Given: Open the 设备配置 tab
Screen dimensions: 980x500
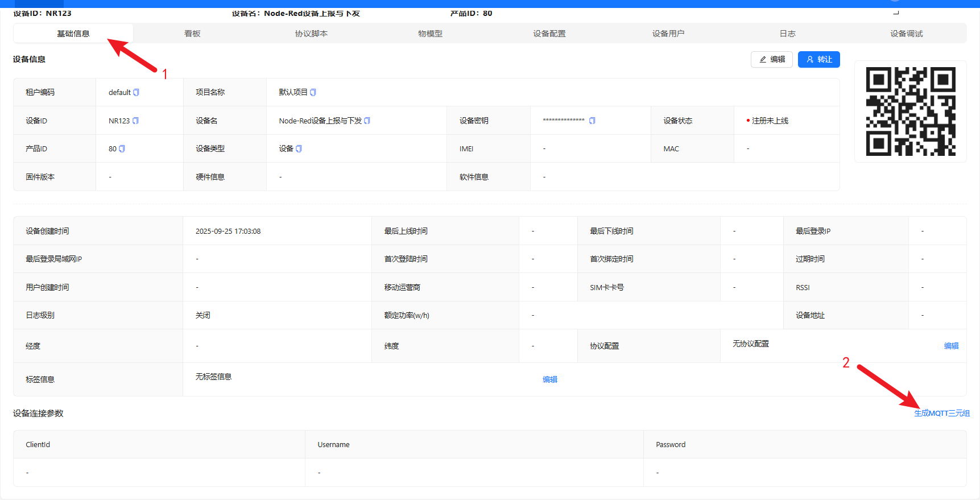Looking at the screenshot, I should tap(549, 34).
